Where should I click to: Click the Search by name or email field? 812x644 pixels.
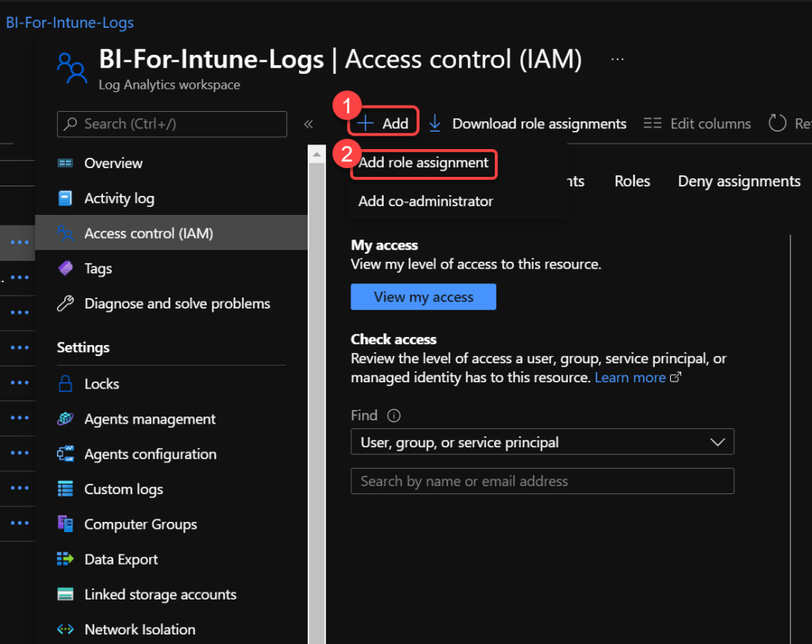coord(542,481)
